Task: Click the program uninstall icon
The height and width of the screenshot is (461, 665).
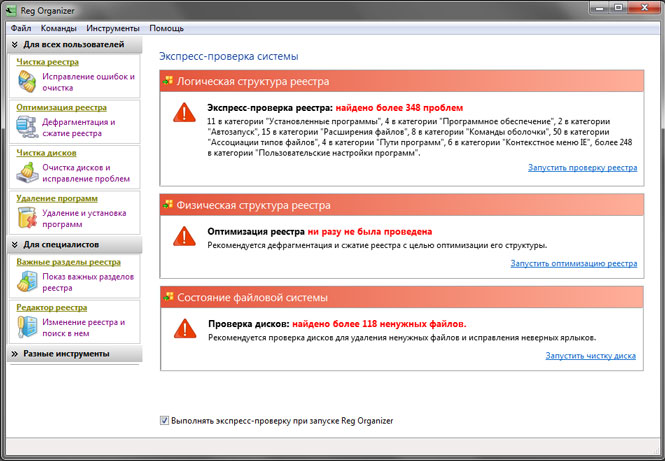Action: (27, 218)
